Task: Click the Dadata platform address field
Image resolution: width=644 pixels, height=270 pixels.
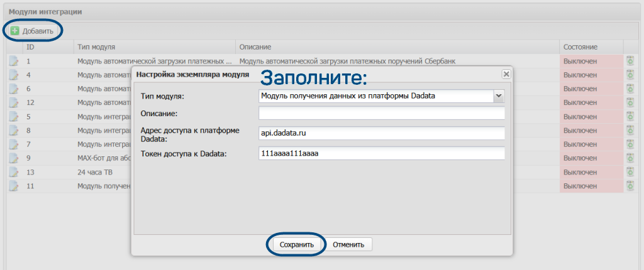Action: tap(382, 134)
